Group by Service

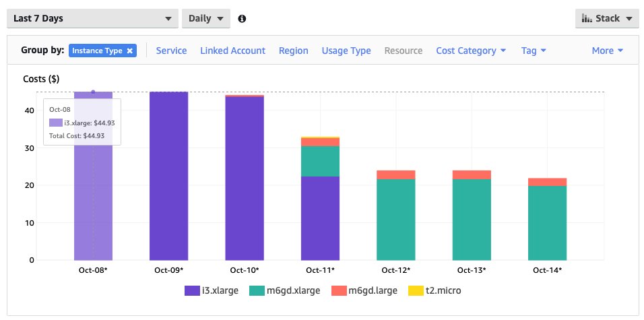coord(171,51)
